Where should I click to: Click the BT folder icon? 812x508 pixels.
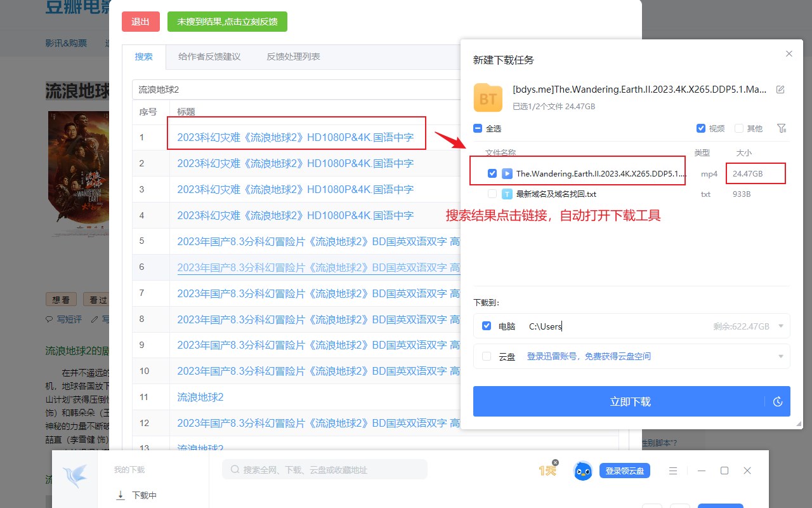pyautogui.click(x=488, y=98)
